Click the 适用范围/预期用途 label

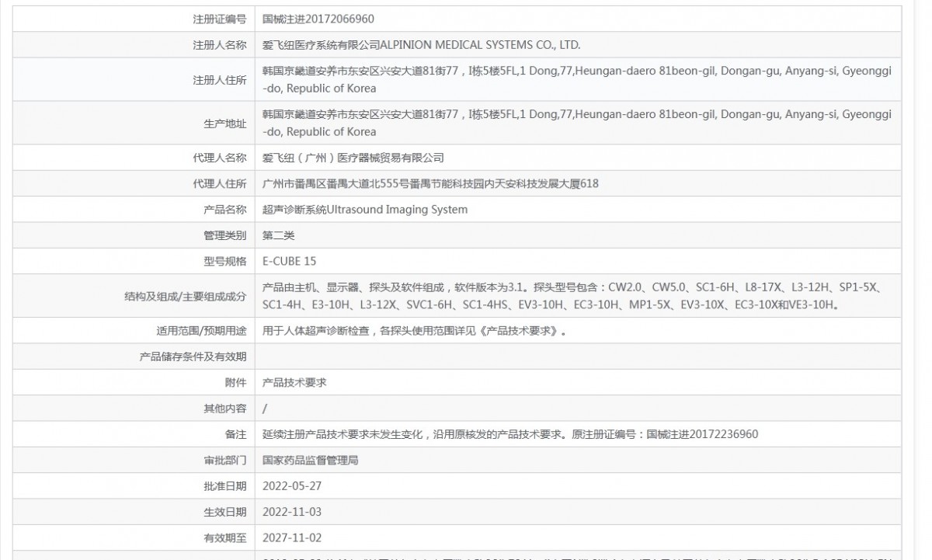202,331
